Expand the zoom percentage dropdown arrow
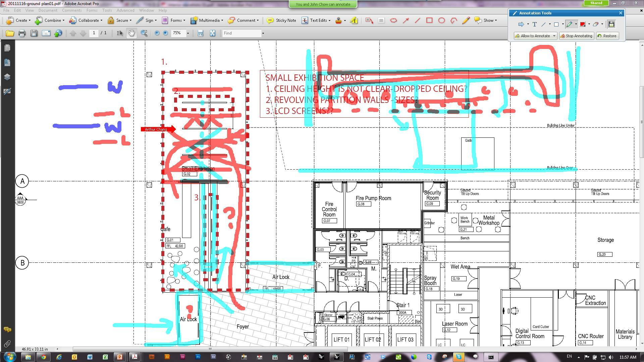The image size is (644, 362). pyautogui.click(x=188, y=33)
